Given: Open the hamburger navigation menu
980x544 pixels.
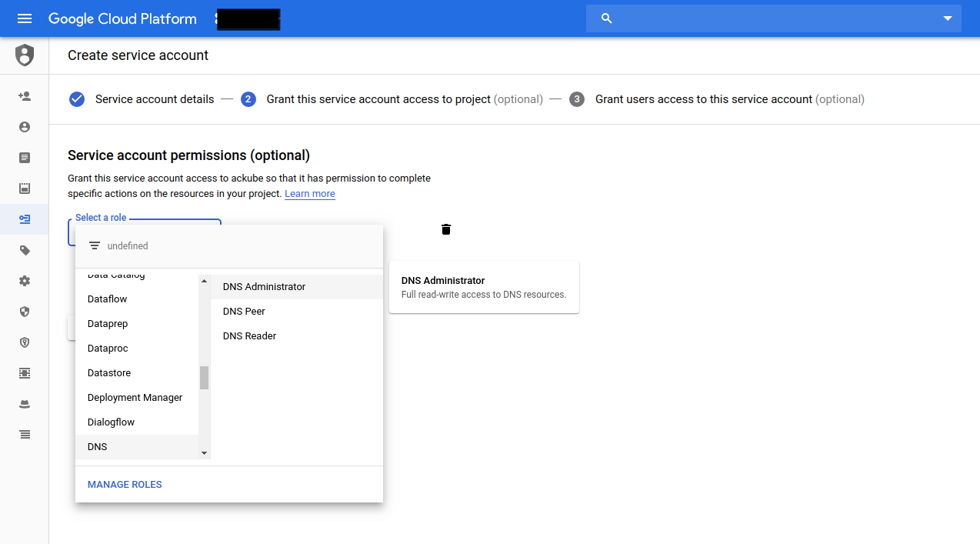Looking at the screenshot, I should click(25, 18).
